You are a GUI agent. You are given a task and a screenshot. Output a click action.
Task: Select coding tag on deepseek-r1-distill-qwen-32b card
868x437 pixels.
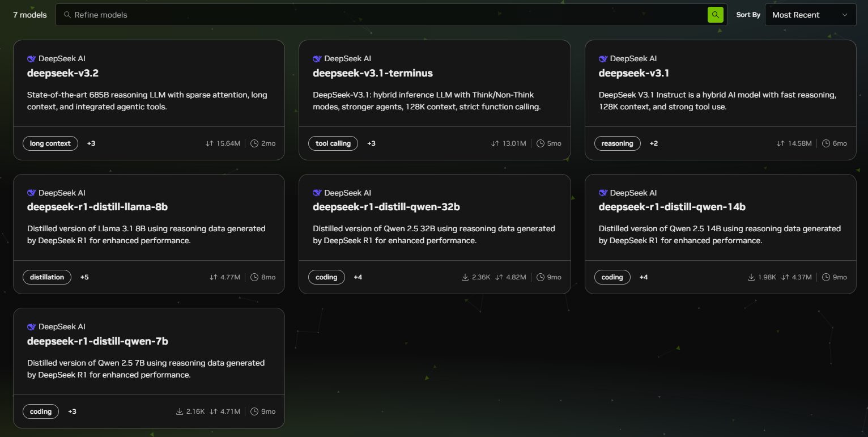(x=326, y=277)
